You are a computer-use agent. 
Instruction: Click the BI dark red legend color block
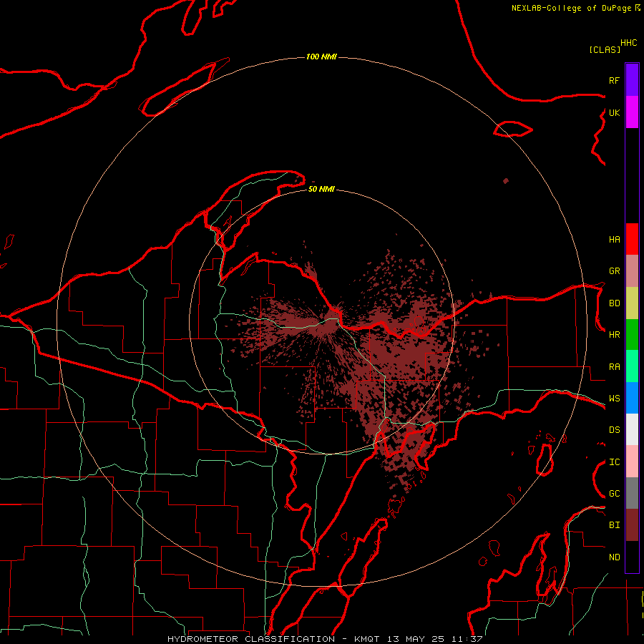tap(632, 525)
